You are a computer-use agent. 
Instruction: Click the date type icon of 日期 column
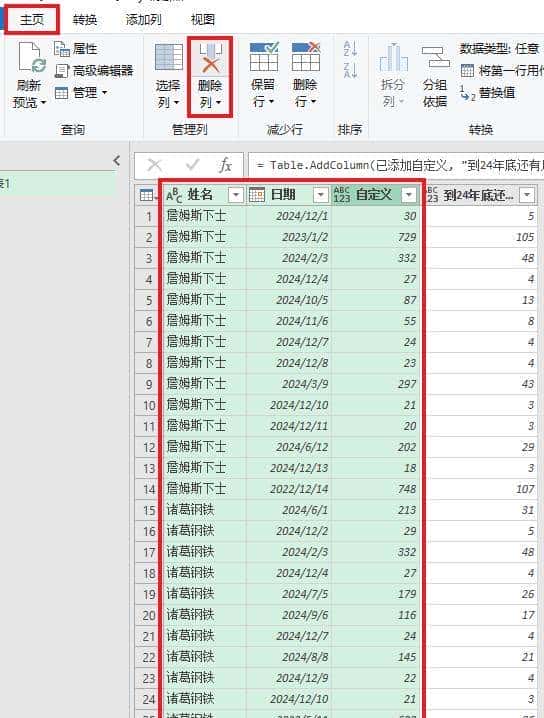(257, 196)
